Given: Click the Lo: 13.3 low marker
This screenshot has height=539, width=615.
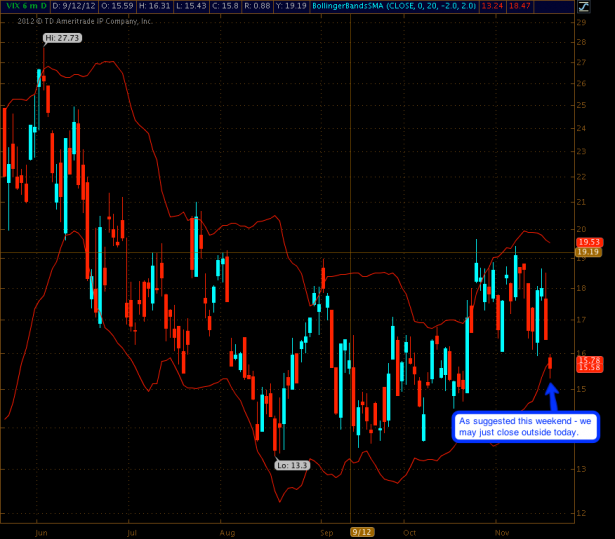Looking at the screenshot, I should pos(293,465).
